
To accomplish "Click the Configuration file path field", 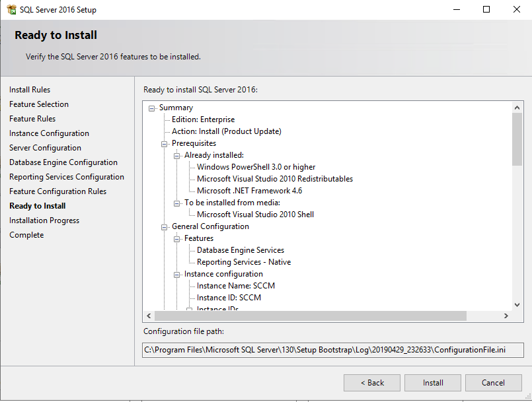I will [333, 350].
